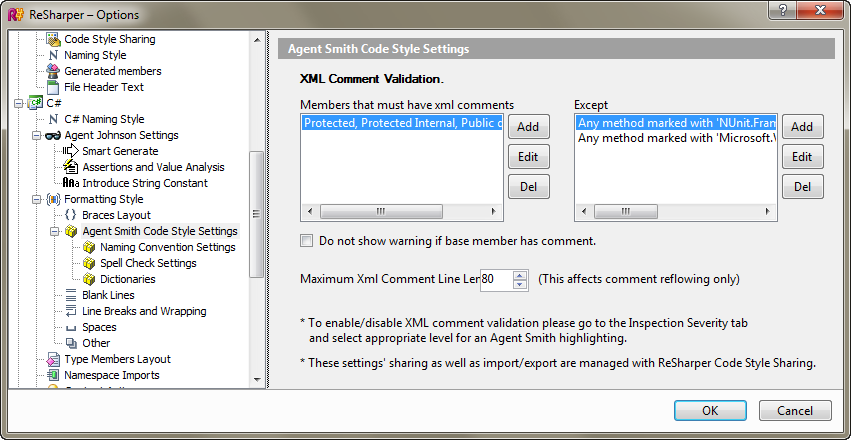
Task: Click the Namespace Imports icon
Action: coord(53,375)
